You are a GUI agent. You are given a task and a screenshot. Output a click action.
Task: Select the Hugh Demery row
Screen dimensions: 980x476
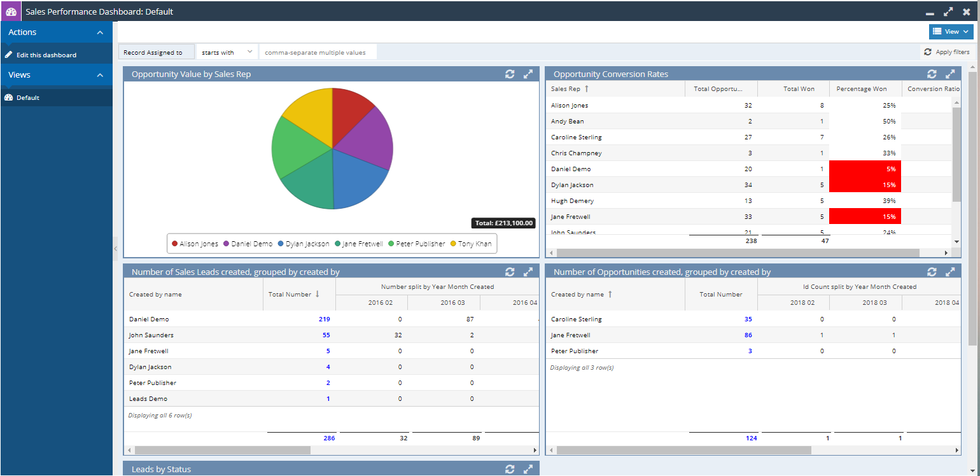coord(749,200)
